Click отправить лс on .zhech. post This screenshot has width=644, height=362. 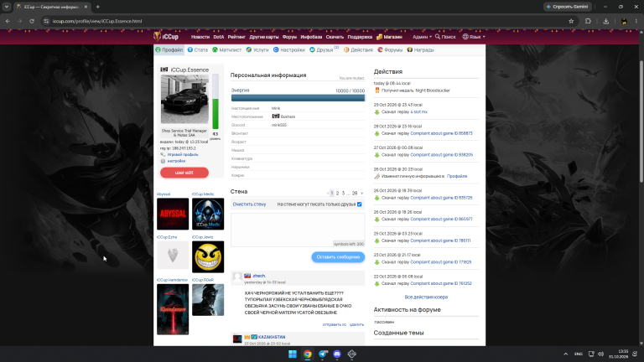(335, 324)
